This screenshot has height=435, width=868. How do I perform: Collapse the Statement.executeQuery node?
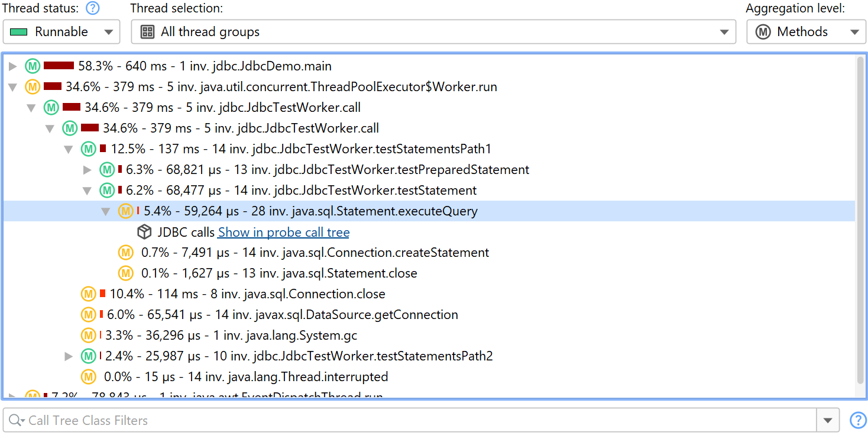pyautogui.click(x=106, y=211)
